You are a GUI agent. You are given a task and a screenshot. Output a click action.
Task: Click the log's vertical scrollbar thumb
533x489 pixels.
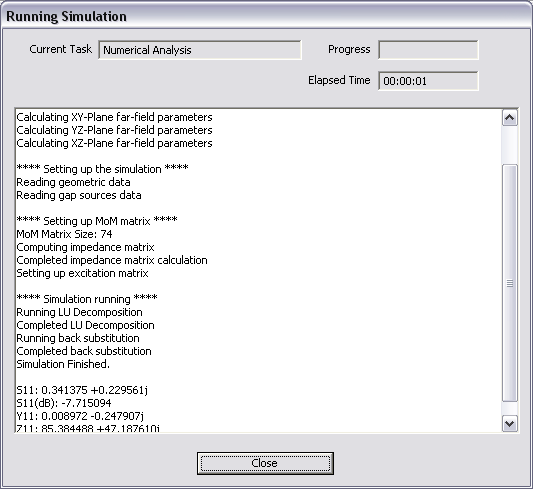click(510, 283)
